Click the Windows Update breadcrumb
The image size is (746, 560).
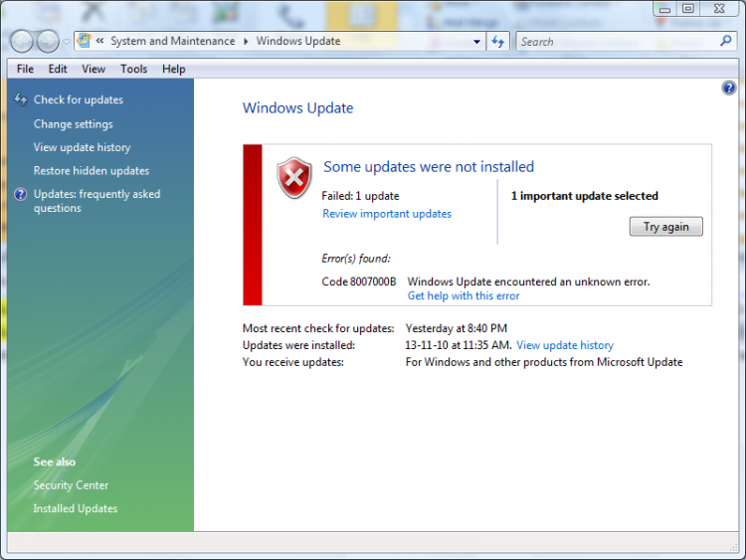(x=298, y=42)
